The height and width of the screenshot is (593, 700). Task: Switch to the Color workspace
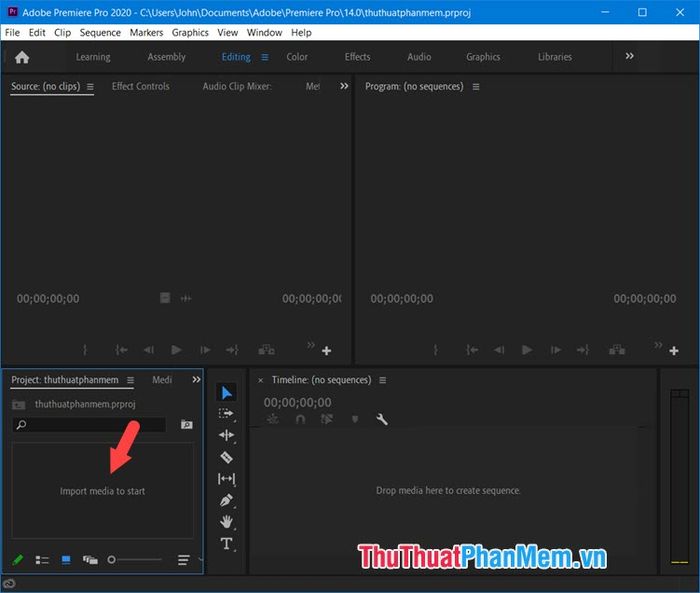coord(297,57)
